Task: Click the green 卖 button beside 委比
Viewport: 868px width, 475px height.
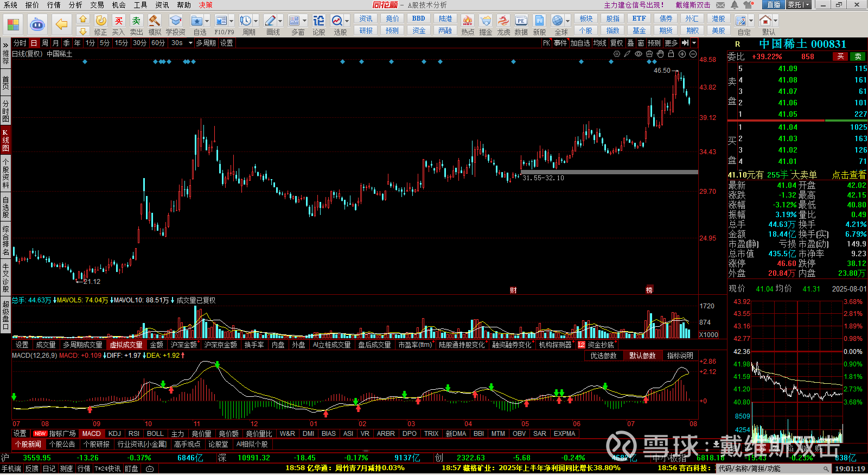Action: click(x=858, y=56)
